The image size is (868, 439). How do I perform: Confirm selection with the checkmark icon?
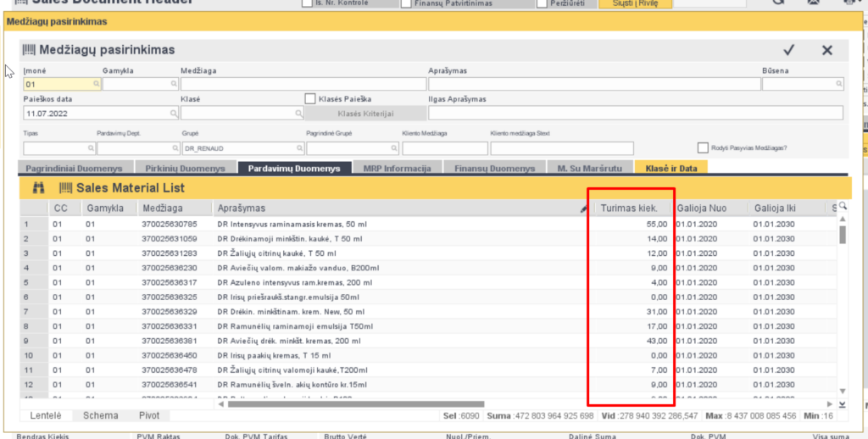789,51
